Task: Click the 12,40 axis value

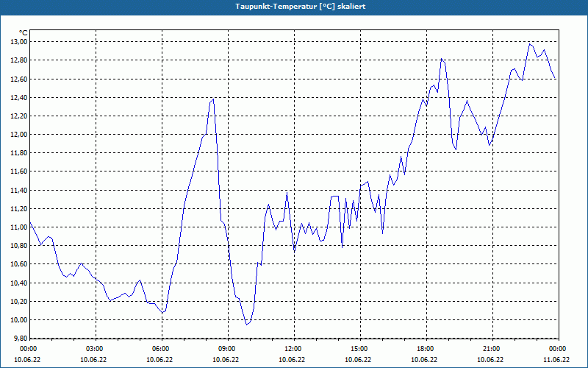Action: 19,97
